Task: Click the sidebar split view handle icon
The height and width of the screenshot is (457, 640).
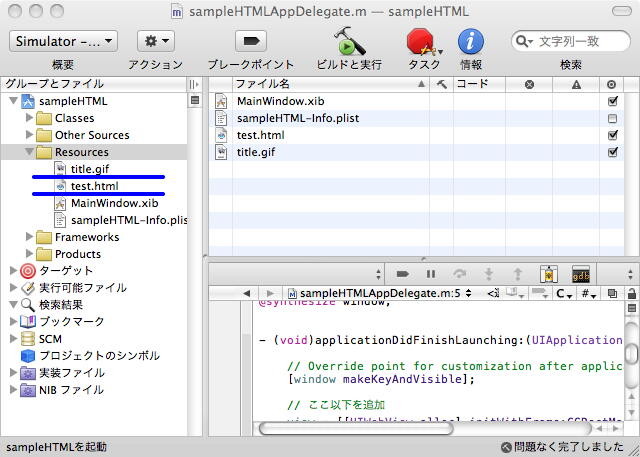Action: 194,84
